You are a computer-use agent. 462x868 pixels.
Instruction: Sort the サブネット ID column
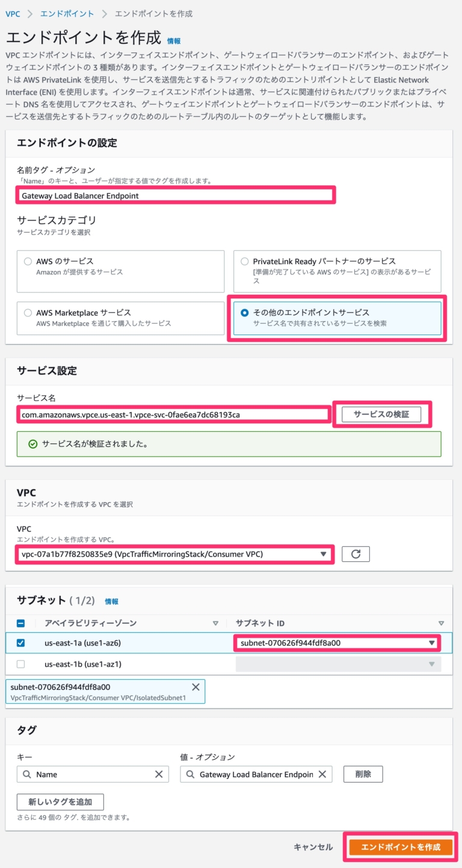coord(440,623)
